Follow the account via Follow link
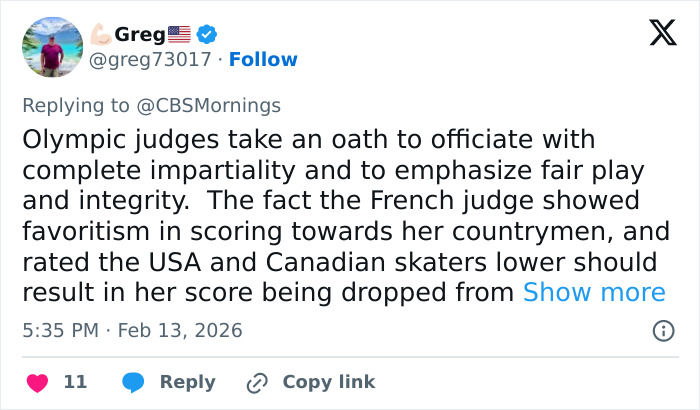700x410 pixels. point(263,60)
